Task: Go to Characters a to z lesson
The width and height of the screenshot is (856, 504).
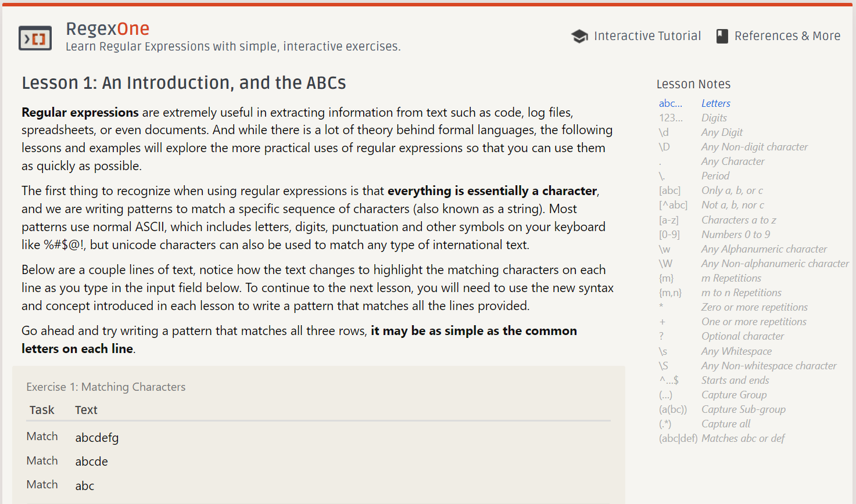Action: pos(739,220)
